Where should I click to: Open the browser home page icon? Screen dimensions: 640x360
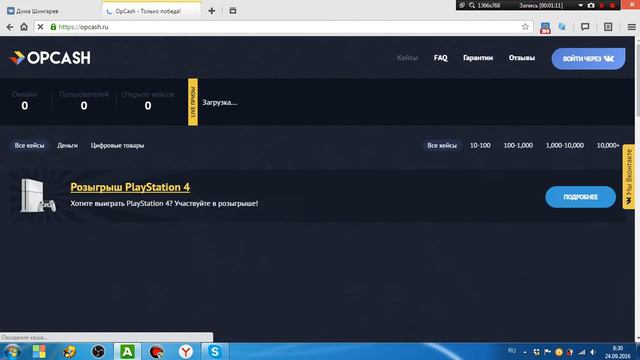pos(24,27)
